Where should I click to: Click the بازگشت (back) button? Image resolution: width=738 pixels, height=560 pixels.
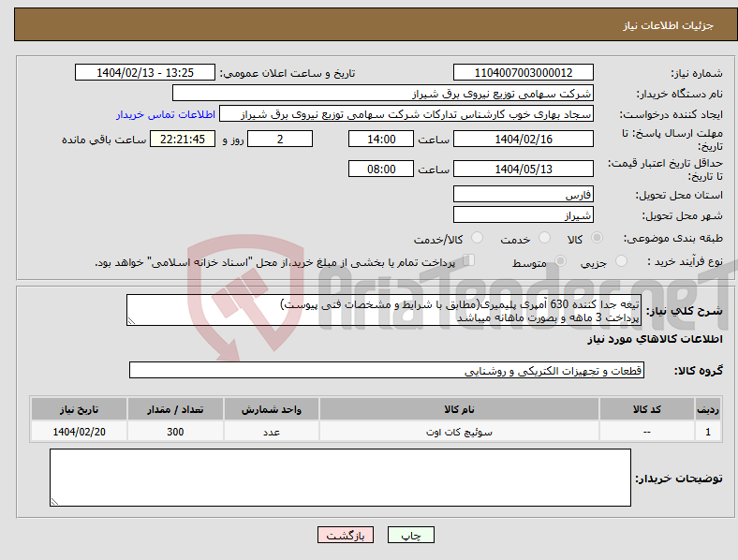[346, 535]
